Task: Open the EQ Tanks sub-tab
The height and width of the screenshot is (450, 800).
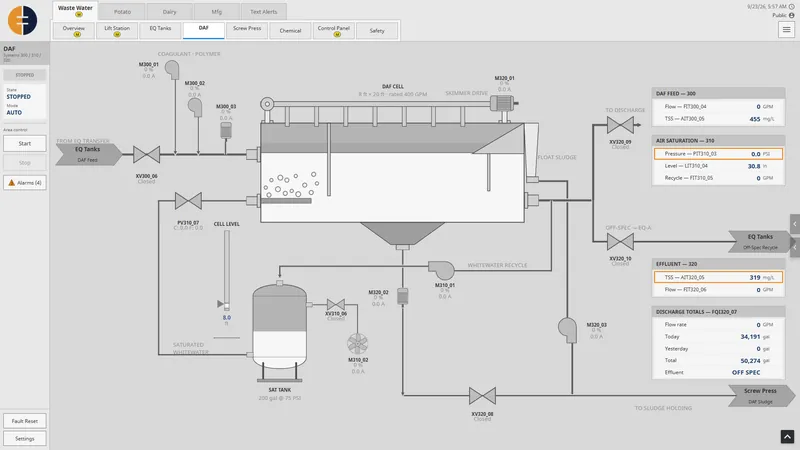Action: click(160, 31)
